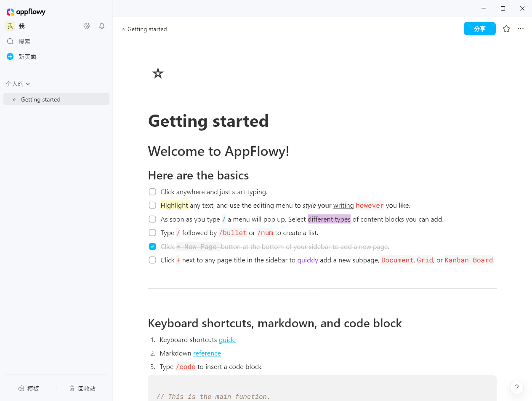Uncheck the New Page button todo item

pos(152,246)
